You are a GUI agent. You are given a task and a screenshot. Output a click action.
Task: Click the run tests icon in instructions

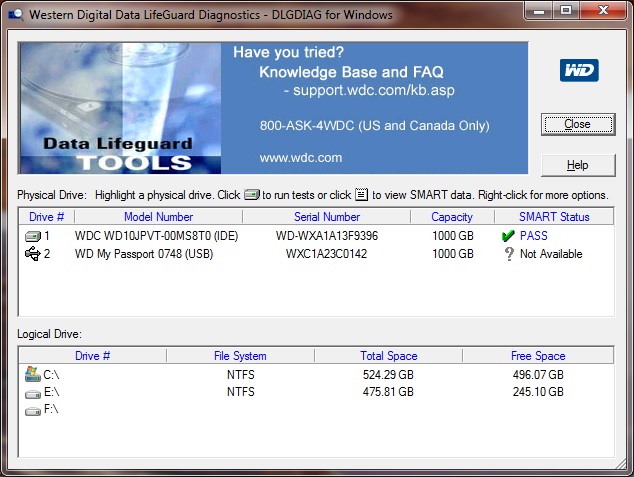252,195
